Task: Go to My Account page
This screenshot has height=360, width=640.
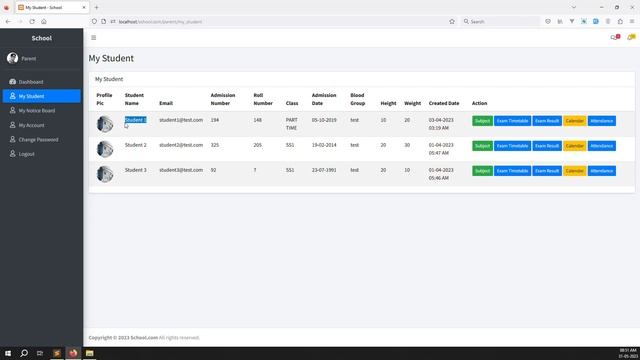Action: point(41,125)
